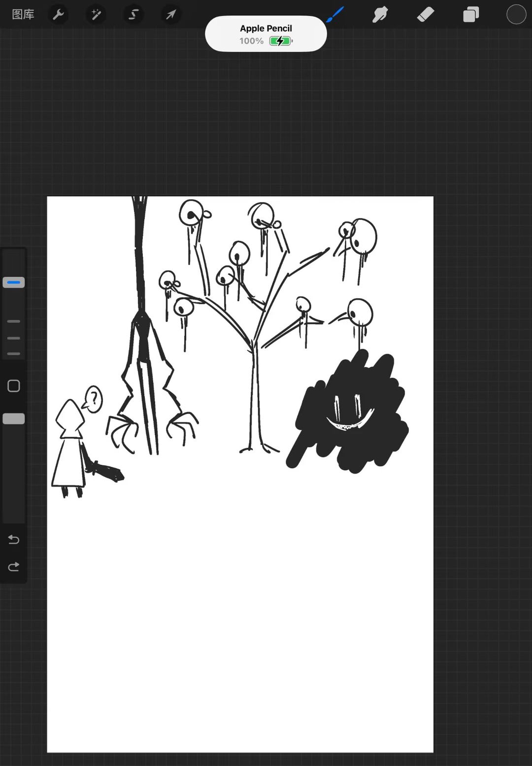
Task: Redo the last undone stroke
Action: [x=14, y=567]
